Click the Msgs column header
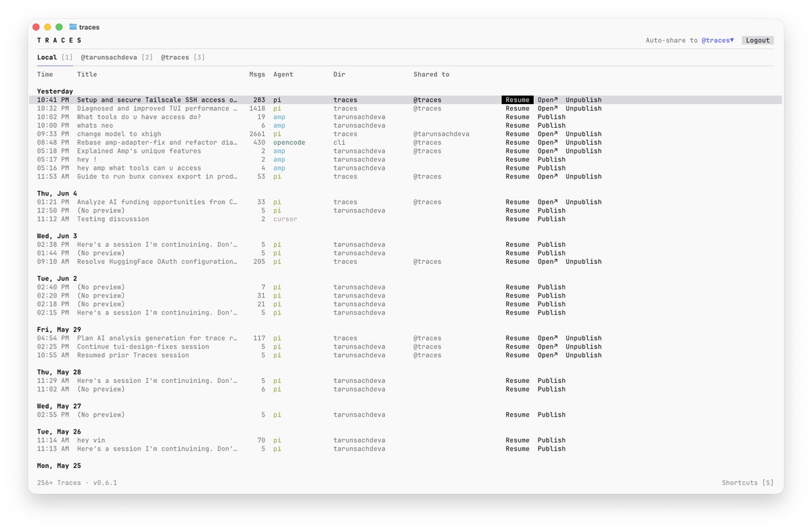This screenshot has width=812, height=531. (x=257, y=74)
